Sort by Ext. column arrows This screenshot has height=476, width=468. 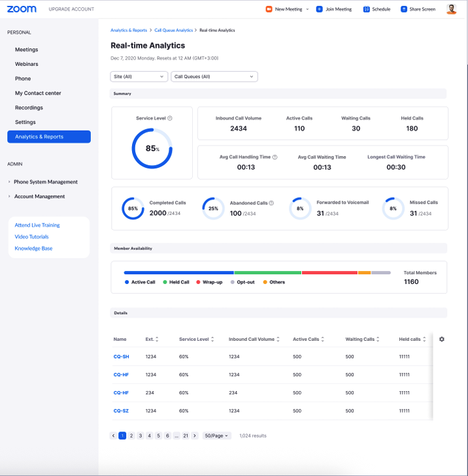[157, 339]
